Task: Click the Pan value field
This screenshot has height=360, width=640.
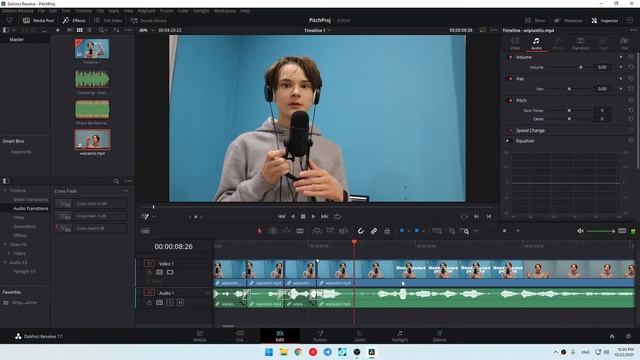Action: coord(602,89)
